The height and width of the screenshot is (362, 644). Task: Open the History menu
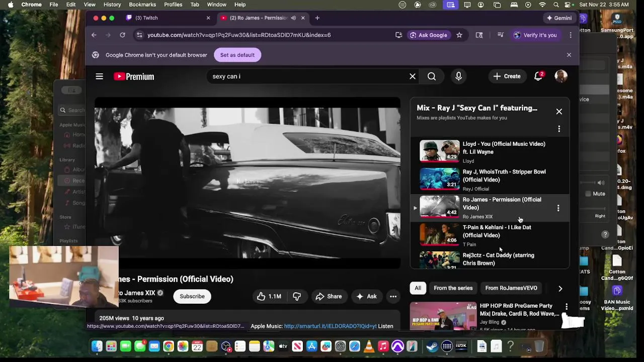tap(112, 5)
